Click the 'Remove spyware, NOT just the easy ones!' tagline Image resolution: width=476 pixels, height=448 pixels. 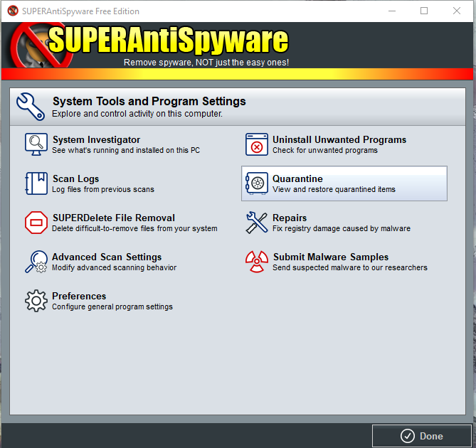(x=206, y=63)
